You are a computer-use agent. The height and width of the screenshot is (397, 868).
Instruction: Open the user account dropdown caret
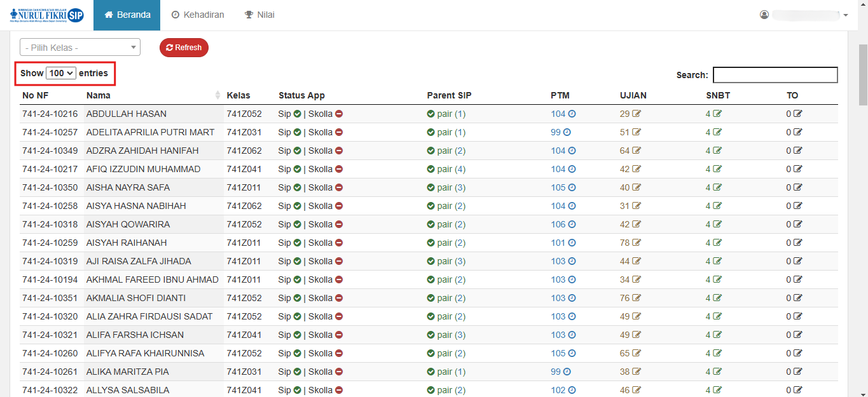click(845, 15)
